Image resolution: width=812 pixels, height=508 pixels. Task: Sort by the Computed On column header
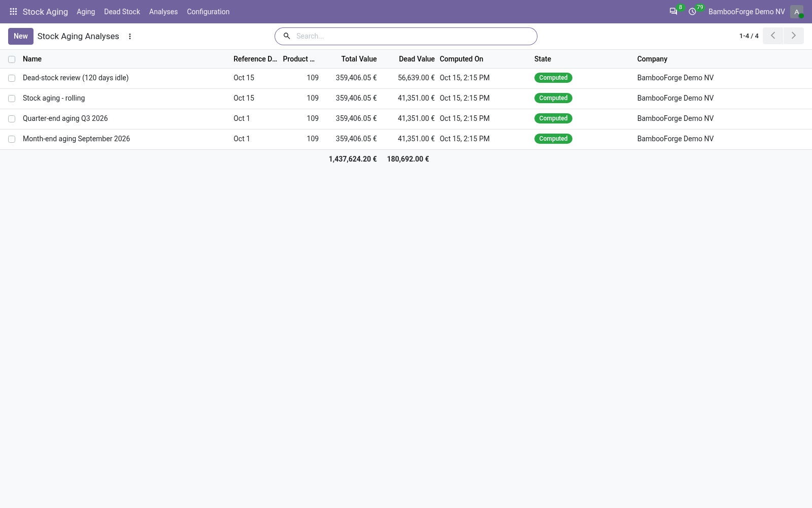[461, 59]
